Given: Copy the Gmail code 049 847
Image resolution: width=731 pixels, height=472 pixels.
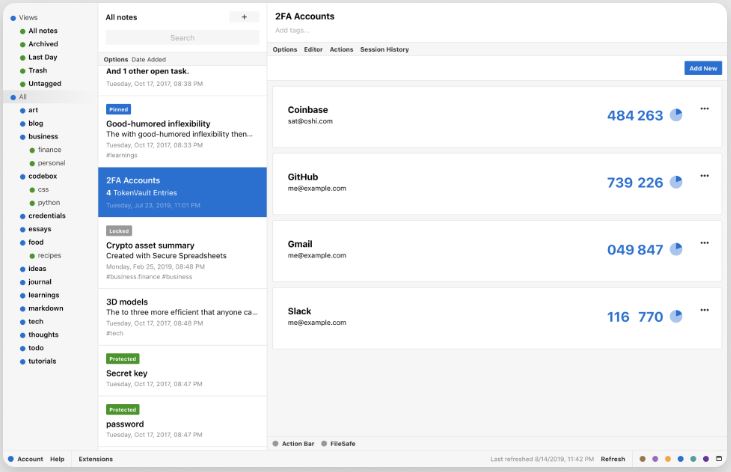Looking at the screenshot, I should pos(635,250).
